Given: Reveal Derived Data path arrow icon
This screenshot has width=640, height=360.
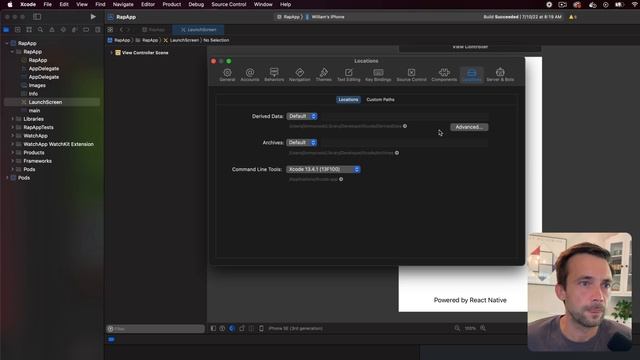Looking at the screenshot, I should click(x=405, y=126).
